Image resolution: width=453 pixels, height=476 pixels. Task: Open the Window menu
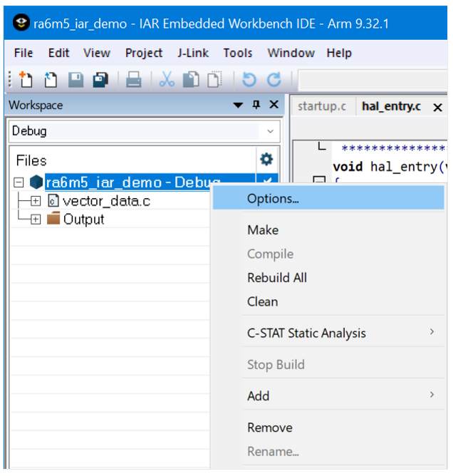[x=291, y=53]
